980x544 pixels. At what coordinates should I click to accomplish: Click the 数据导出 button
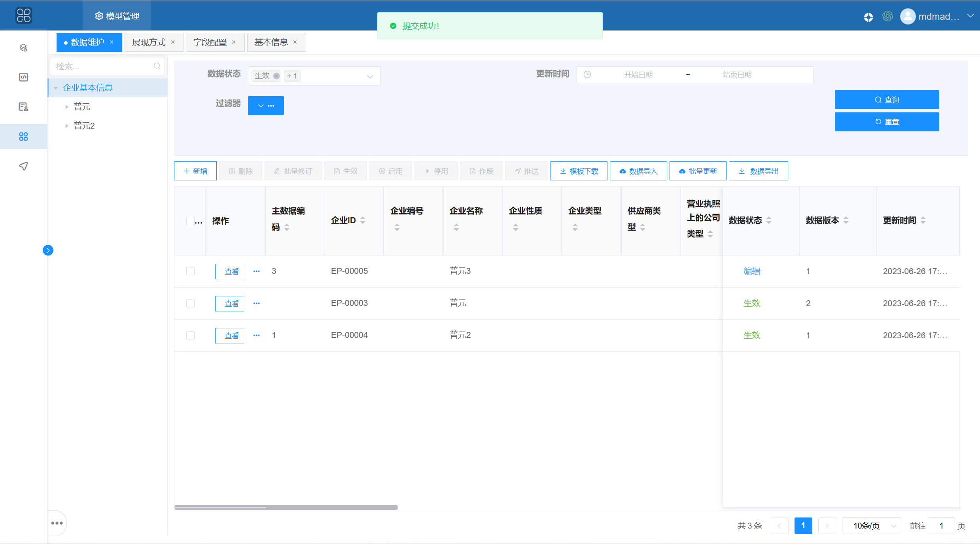[759, 171]
